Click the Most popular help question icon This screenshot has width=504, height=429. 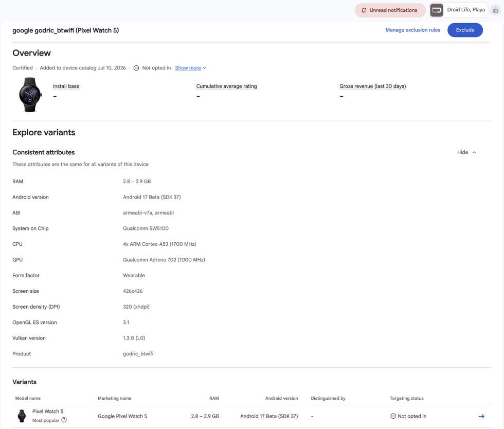(64, 420)
